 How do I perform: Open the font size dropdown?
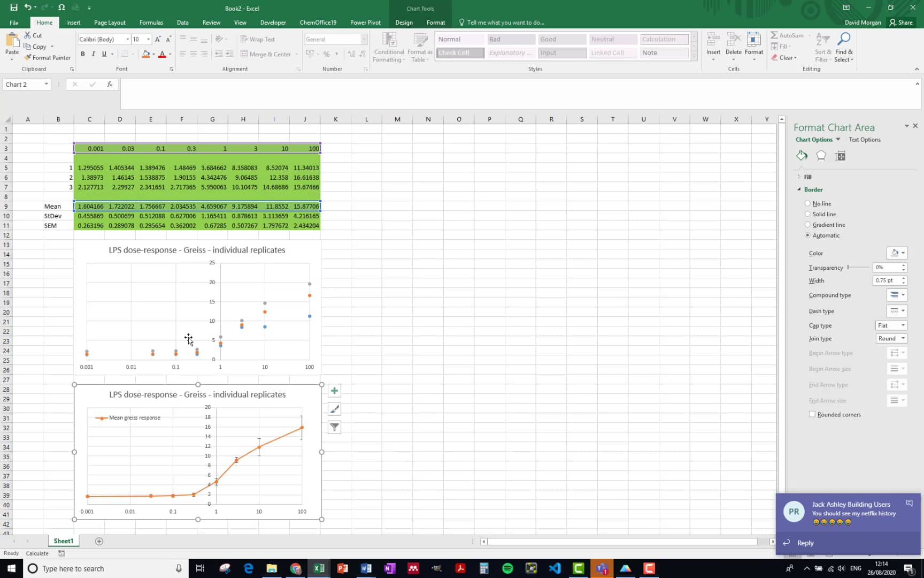pos(148,39)
